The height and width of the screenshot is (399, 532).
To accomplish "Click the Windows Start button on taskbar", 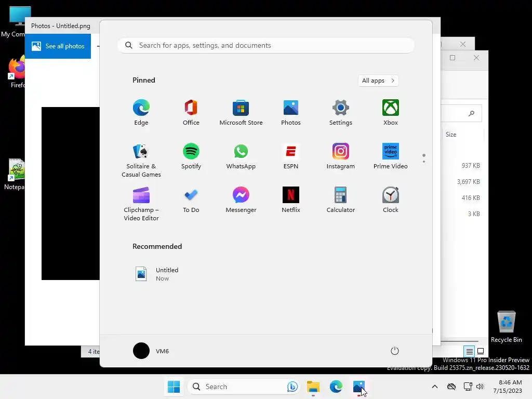I will (x=174, y=387).
